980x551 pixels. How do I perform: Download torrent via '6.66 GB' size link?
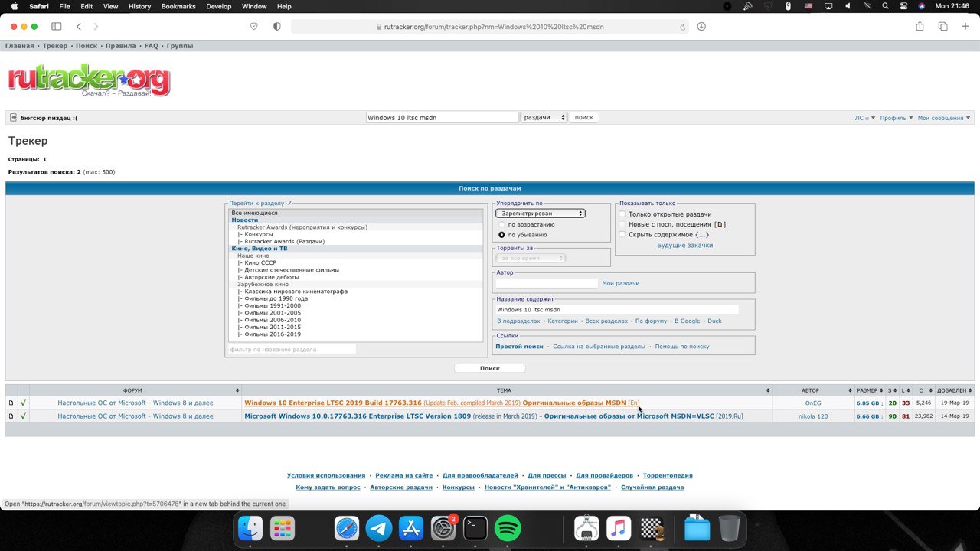869,416
